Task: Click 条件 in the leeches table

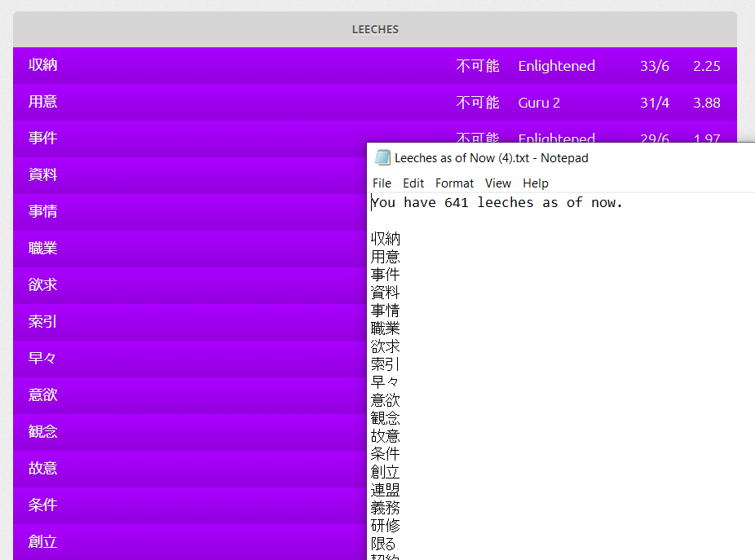Action: (43, 505)
